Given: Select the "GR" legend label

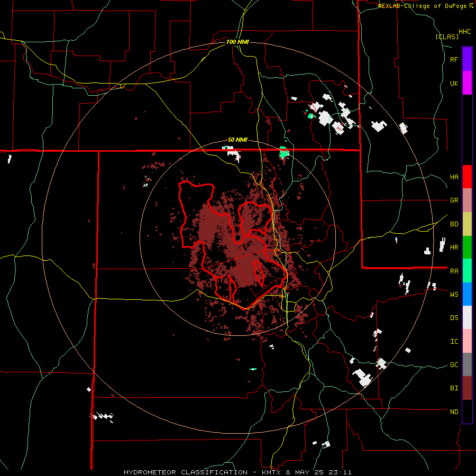Looking at the screenshot, I should click(x=454, y=200).
